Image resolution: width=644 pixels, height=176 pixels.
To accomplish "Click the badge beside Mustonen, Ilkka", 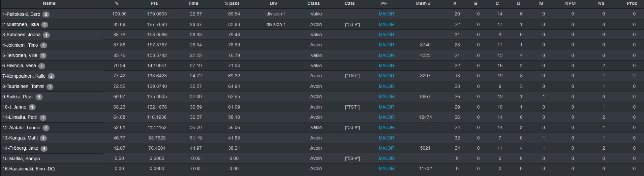I will 45,25.
